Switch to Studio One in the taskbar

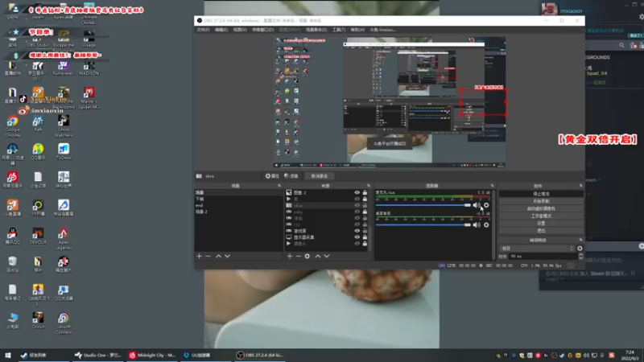97,356
